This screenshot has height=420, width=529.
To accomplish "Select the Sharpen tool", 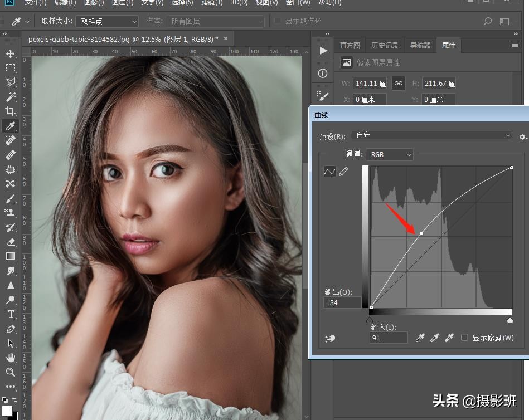I will click(x=11, y=285).
